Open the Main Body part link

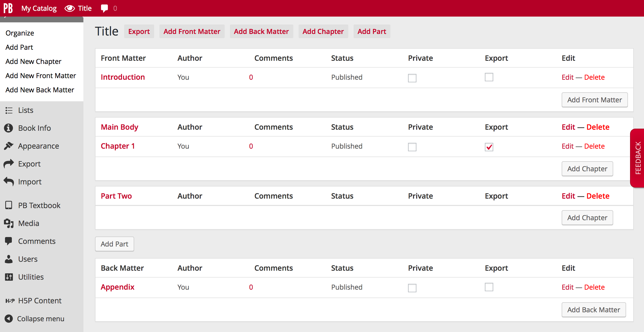pyautogui.click(x=119, y=127)
